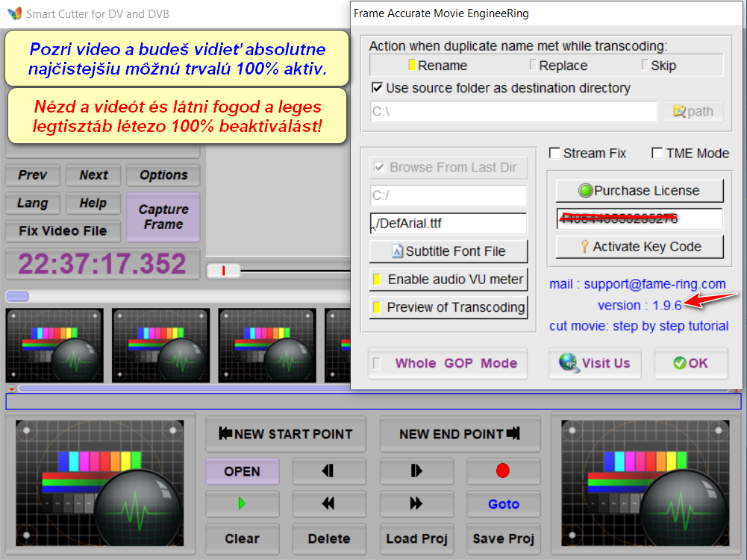Click the Next button
Screen dimensions: 747x560
point(93,174)
